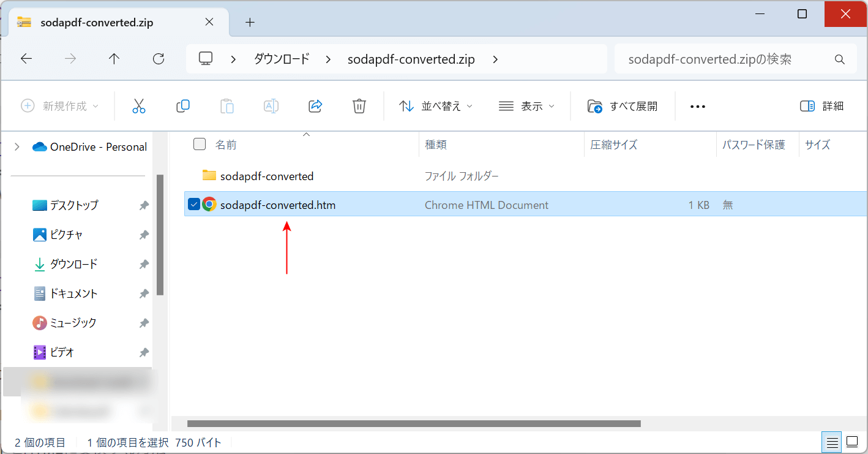Click the Forward navigation arrow
This screenshot has height=454, width=868.
pyautogui.click(x=70, y=59)
